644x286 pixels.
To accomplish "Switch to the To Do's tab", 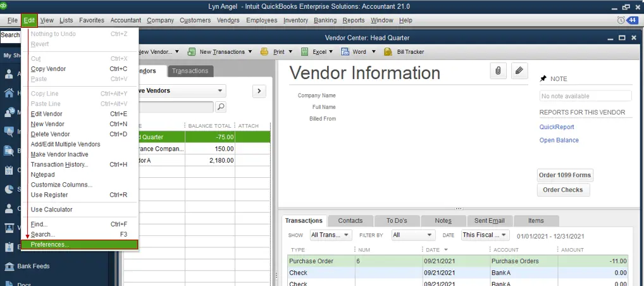I will [x=397, y=221].
